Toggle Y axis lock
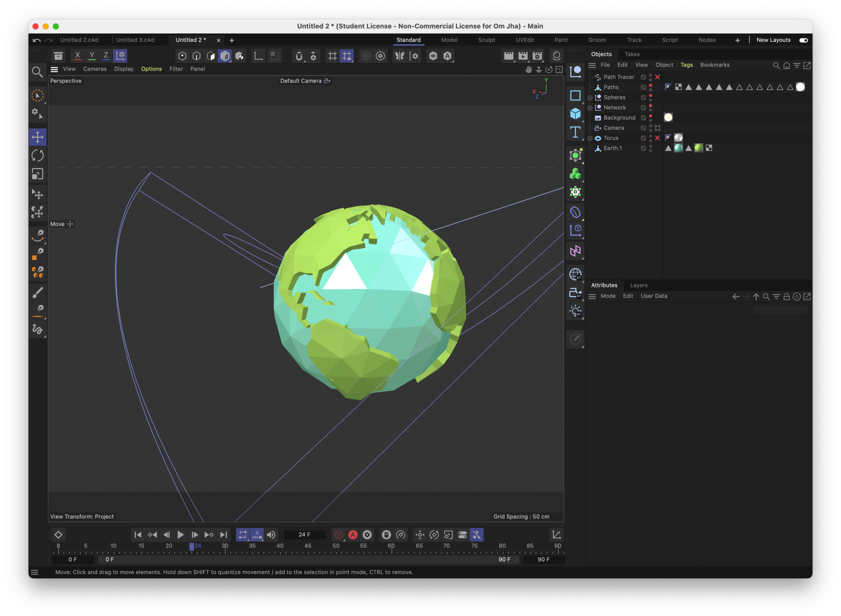The height and width of the screenshot is (616, 841). point(92,55)
